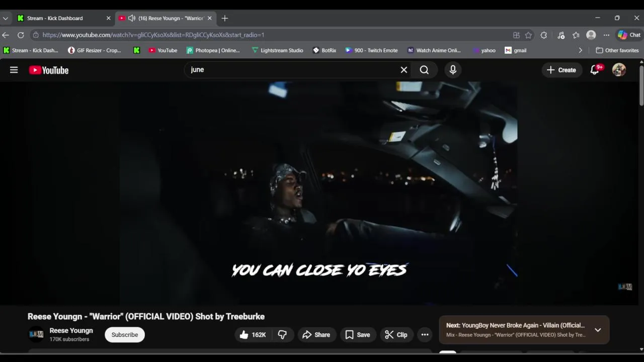Open the browser extensions puzzle icon

pyautogui.click(x=544, y=35)
